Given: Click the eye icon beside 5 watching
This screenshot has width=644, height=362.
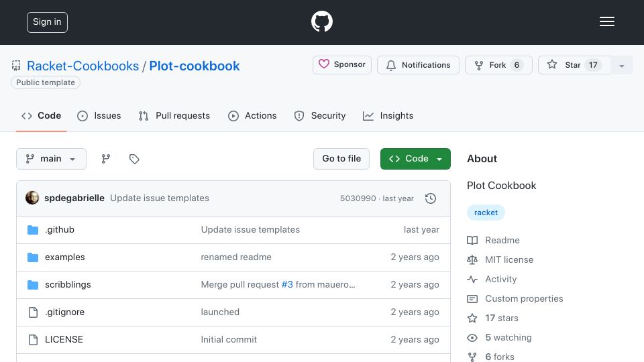Looking at the screenshot, I should pyautogui.click(x=472, y=338).
